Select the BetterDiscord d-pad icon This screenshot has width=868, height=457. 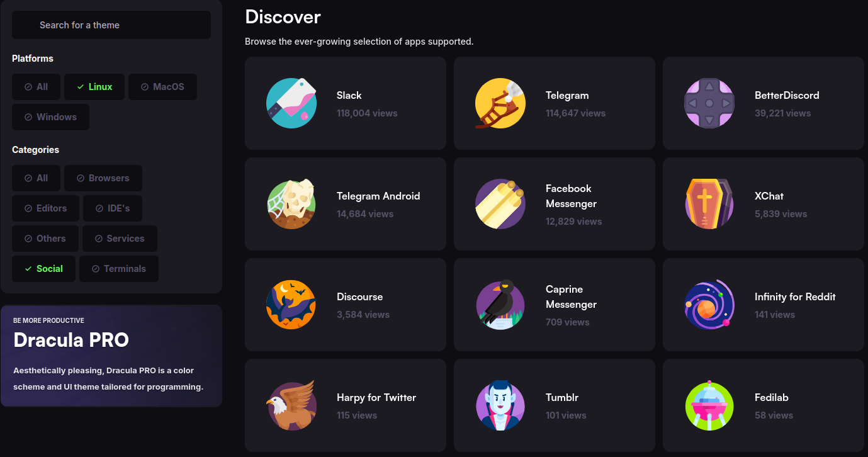(x=709, y=103)
